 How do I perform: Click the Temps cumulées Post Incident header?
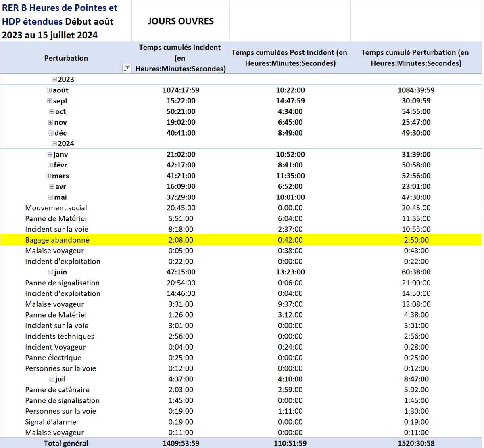(290, 58)
